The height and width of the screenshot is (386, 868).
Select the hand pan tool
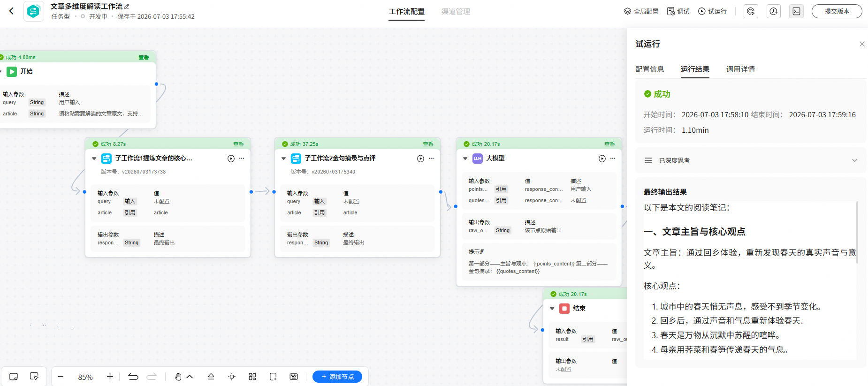(178, 377)
